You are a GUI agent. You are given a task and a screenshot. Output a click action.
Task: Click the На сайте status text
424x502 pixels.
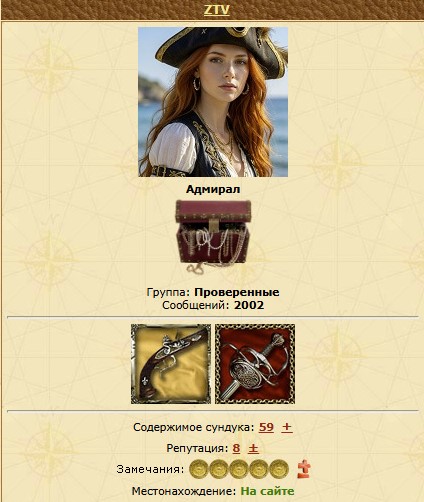pos(268,491)
